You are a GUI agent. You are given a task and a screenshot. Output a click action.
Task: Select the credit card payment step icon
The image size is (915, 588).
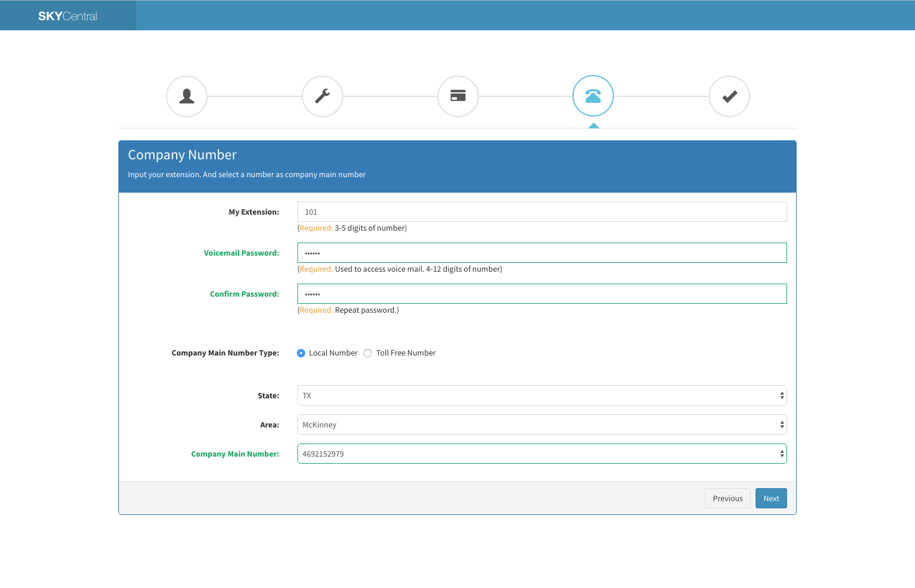pyautogui.click(x=458, y=96)
